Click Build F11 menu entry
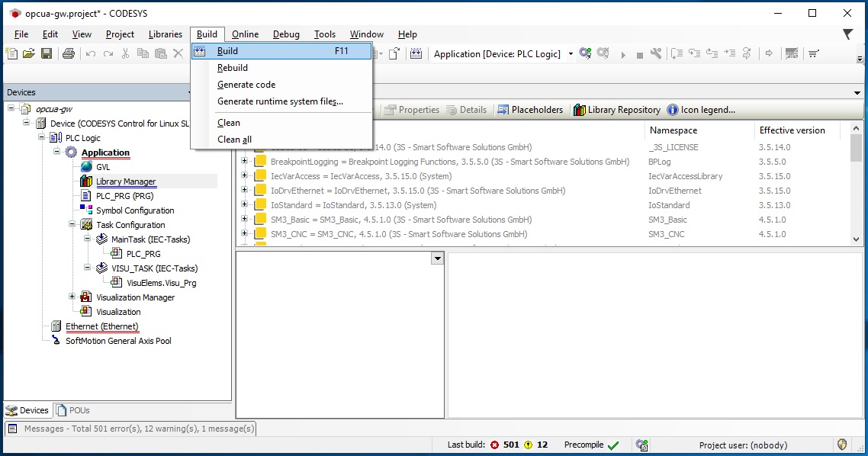 (x=281, y=51)
